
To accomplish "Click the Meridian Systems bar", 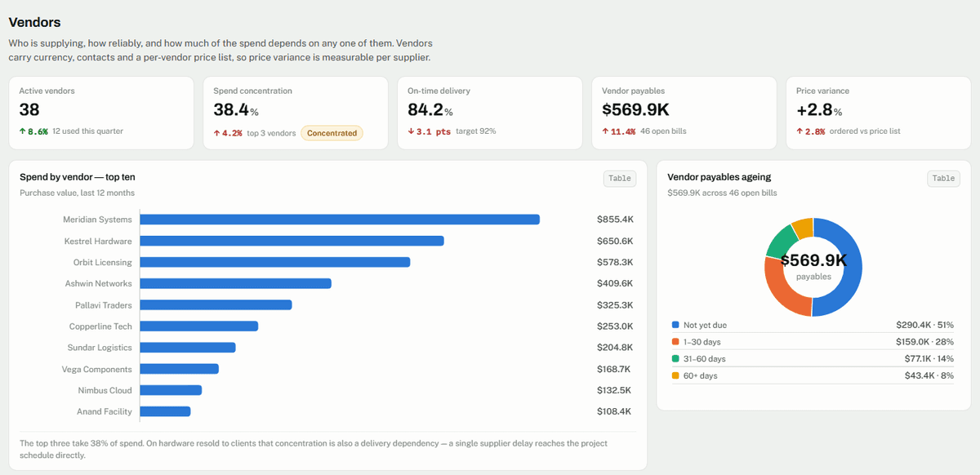I will pyautogui.click(x=341, y=220).
